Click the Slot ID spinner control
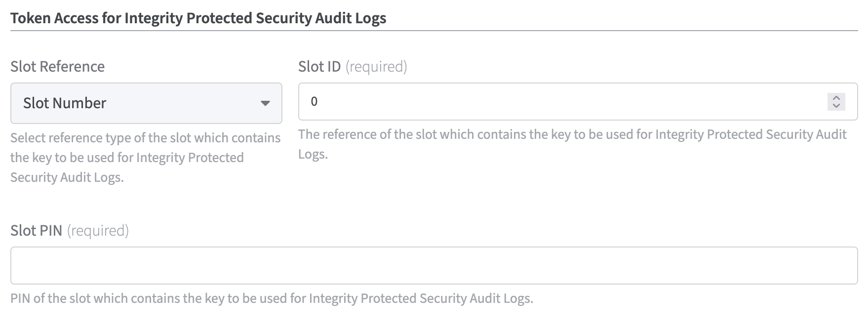The height and width of the screenshot is (331, 868). click(x=836, y=102)
